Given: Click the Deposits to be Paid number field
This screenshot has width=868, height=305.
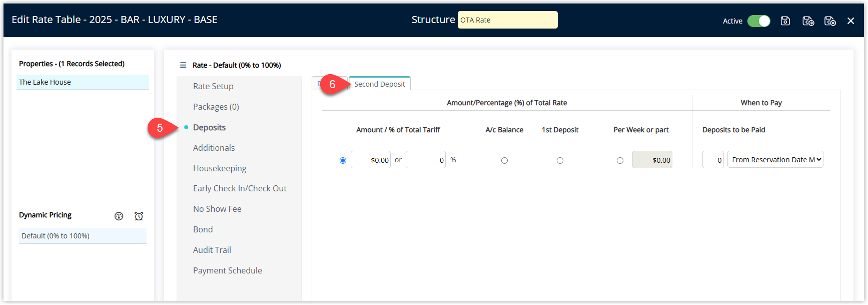Looking at the screenshot, I should [x=713, y=160].
